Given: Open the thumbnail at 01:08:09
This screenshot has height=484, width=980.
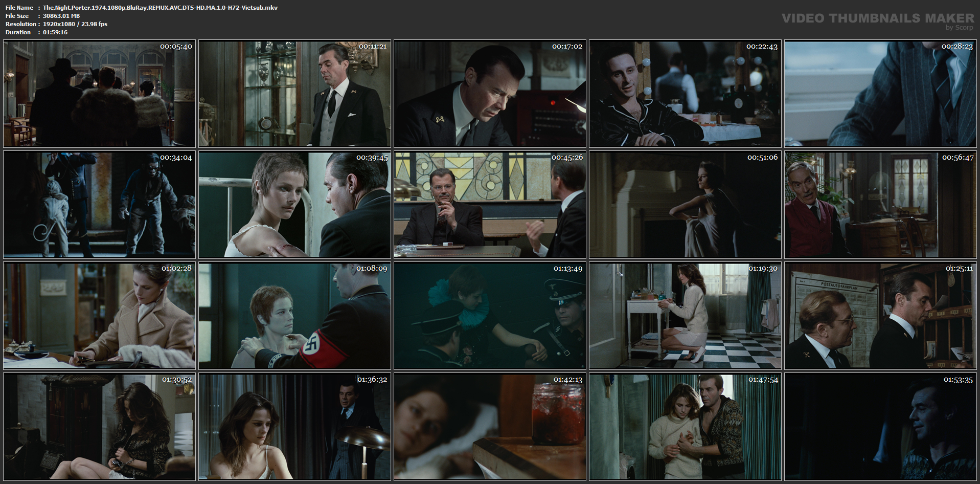Looking at the screenshot, I should (x=294, y=316).
